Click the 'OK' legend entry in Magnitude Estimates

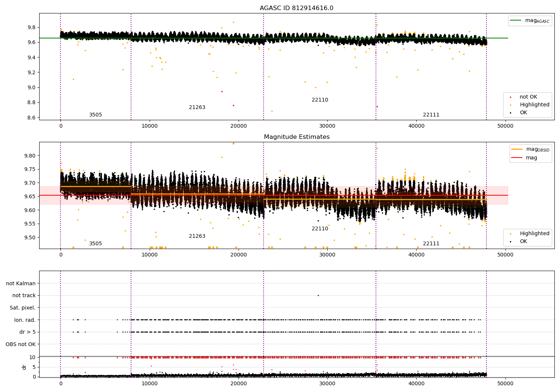(x=523, y=242)
